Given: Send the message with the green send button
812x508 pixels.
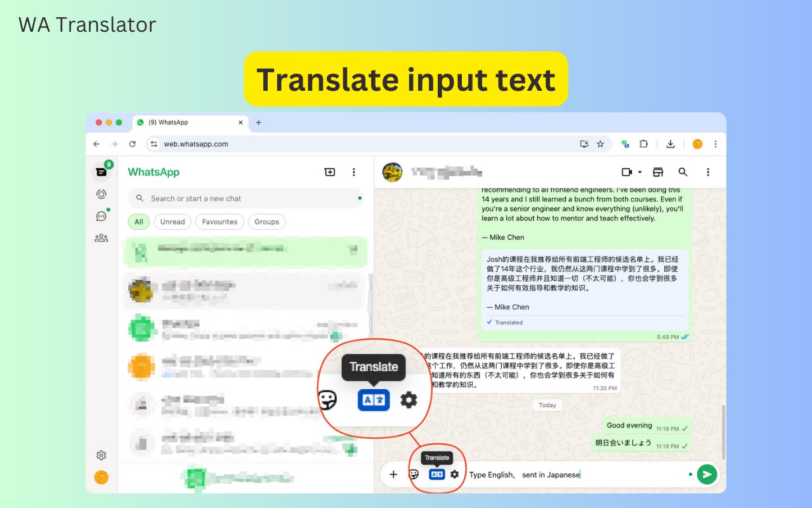Looking at the screenshot, I should (x=707, y=474).
